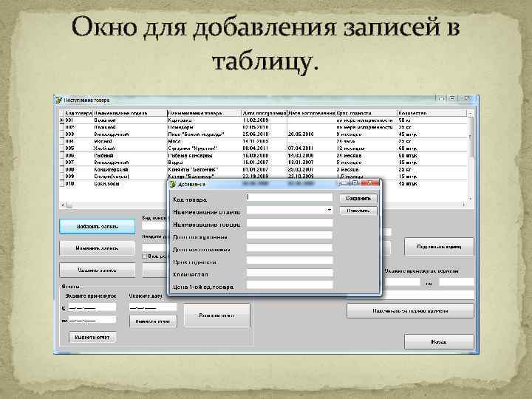The width and height of the screenshot is (532, 399).
Task: Focus the Дата поступления input in dialog
Action: (290, 235)
